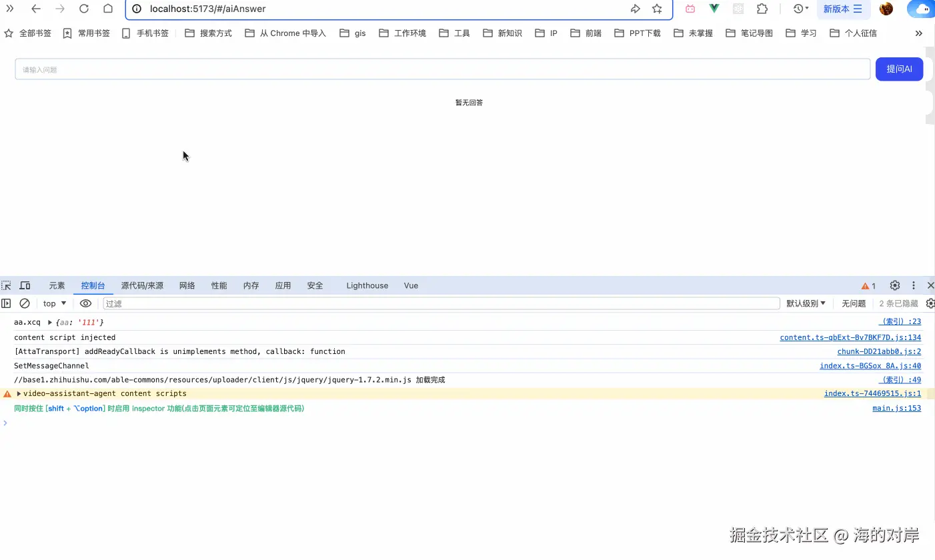Open the main.js:153 source link
935x560 pixels.
pos(896,408)
